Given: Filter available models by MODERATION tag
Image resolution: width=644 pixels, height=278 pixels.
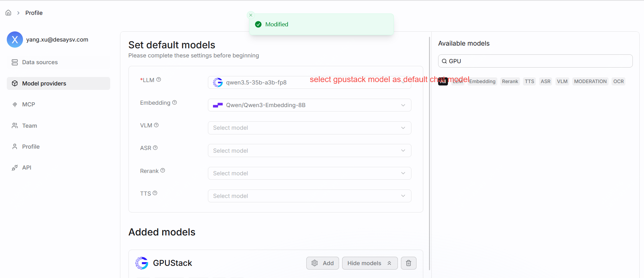Looking at the screenshot, I should (590, 81).
